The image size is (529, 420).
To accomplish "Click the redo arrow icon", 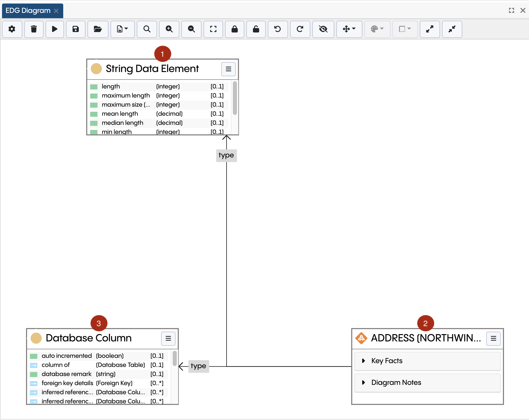I will point(300,29).
